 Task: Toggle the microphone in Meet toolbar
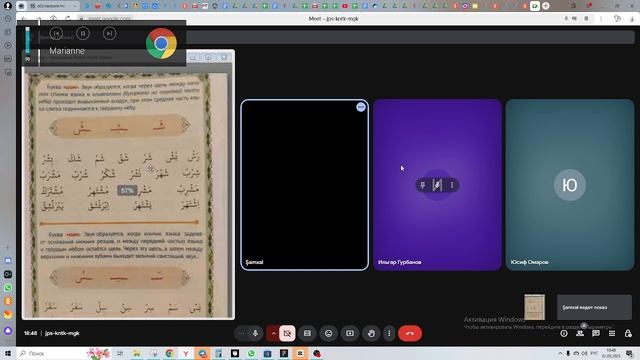tap(255, 333)
